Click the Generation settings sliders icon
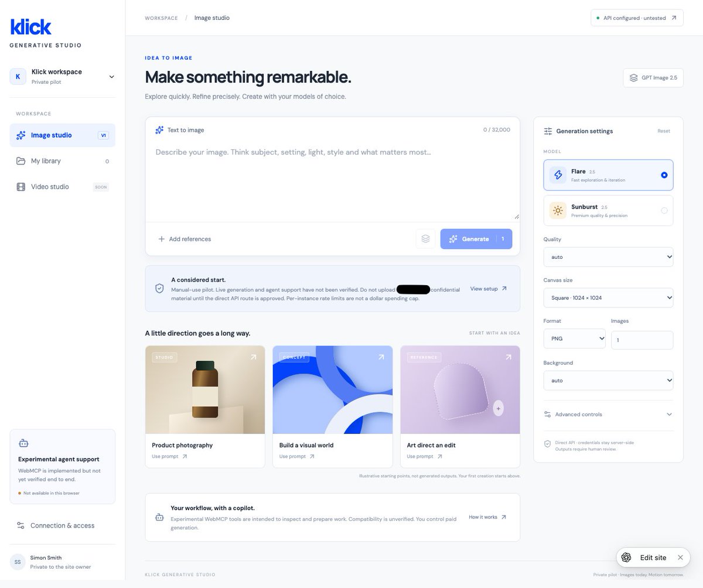 tap(548, 131)
